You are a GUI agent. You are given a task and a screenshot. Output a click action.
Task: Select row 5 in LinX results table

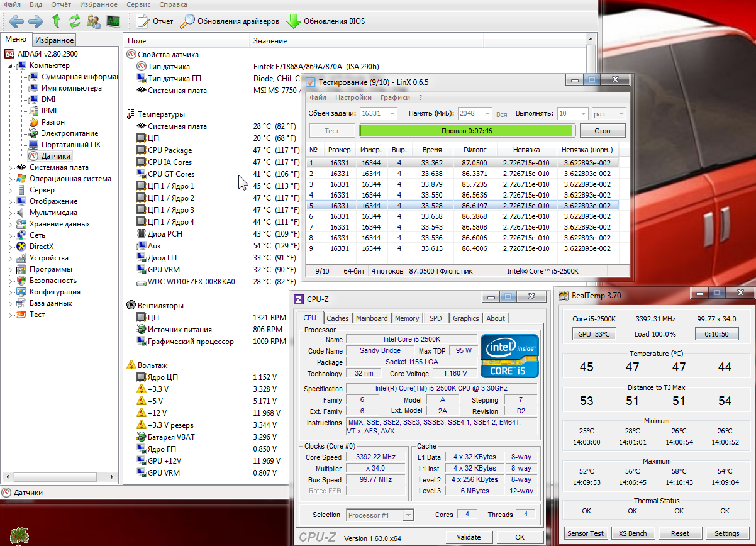462,205
